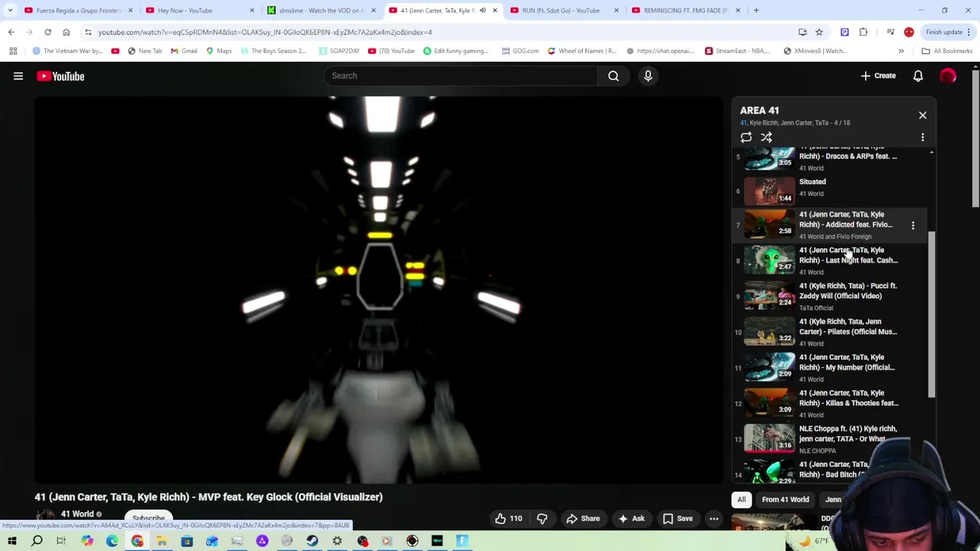Open the tab search dropdown arrow
This screenshot has width=980, height=551.
(9, 11)
